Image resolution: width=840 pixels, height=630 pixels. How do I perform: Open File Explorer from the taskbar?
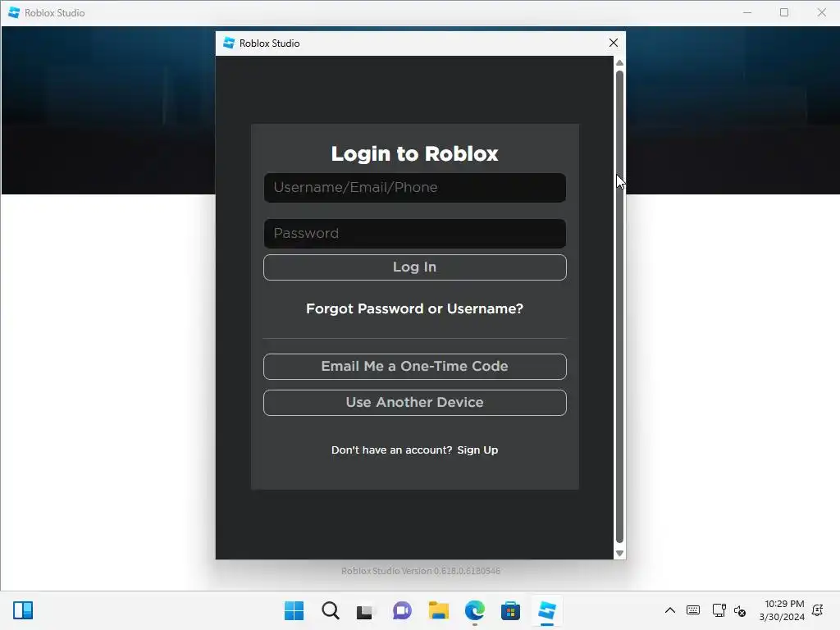point(438,610)
